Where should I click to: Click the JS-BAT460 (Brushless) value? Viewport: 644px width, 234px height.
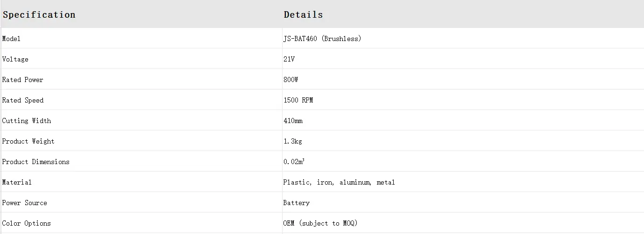(x=322, y=39)
